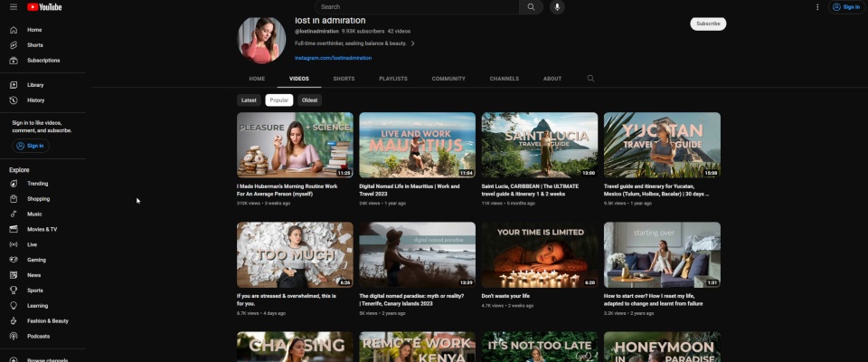Start voice search with microphone
868x362 pixels.
click(557, 7)
